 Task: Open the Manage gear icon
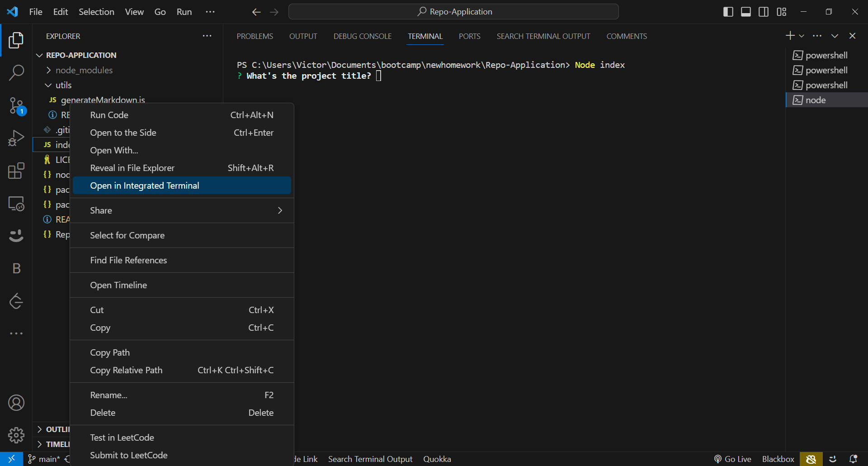[16, 435]
